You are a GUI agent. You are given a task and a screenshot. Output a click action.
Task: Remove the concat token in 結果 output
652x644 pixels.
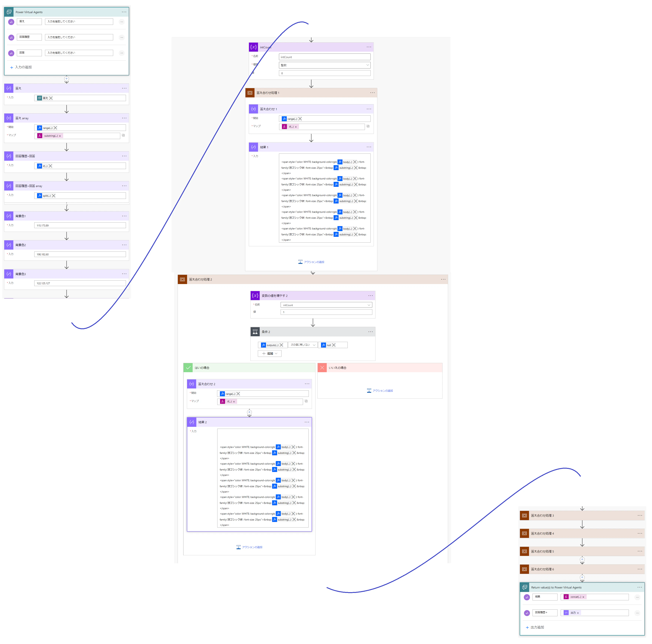(583, 597)
